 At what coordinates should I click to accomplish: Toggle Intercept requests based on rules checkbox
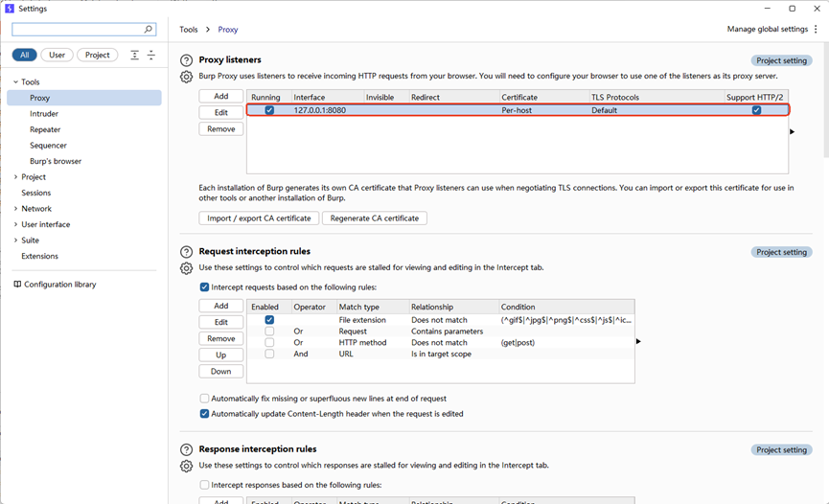[x=204, y=287]
